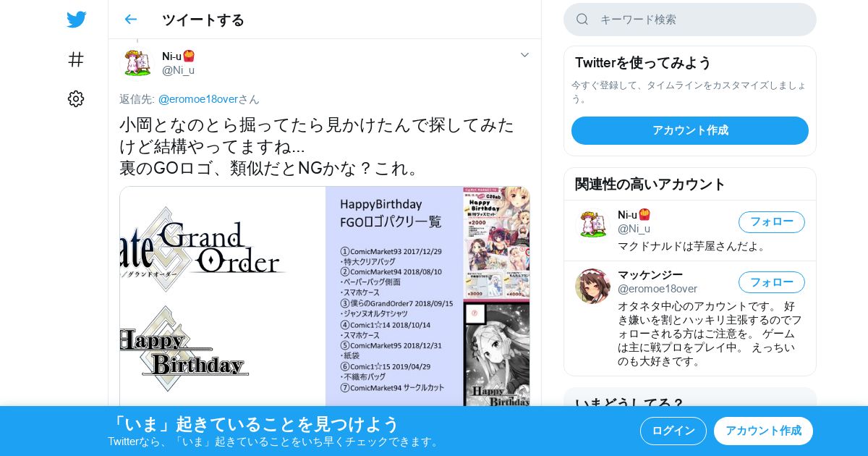Click the 関連性の高いアカウント heading
Viewport: 868px width, 456px height.
pyautogui.click(x=650, y=184)
